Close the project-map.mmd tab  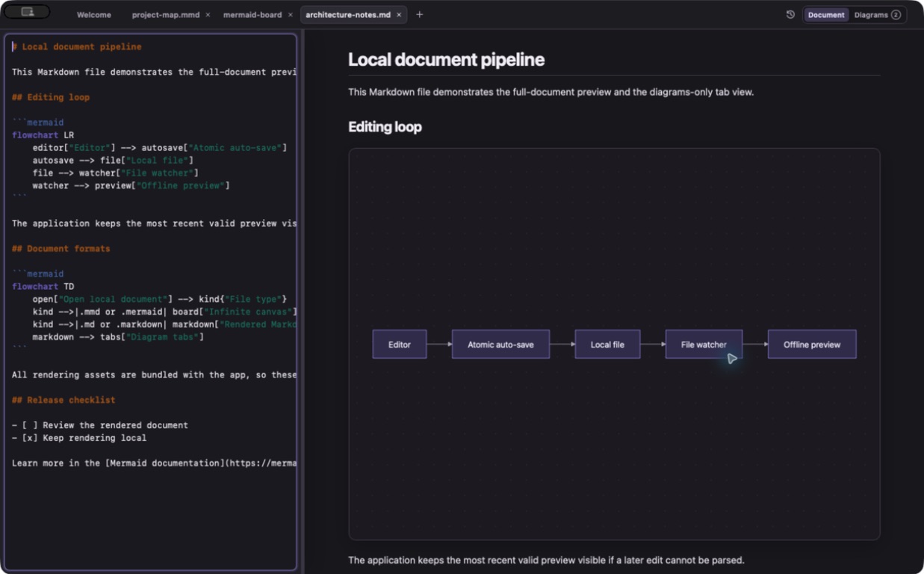coord(208,15)
